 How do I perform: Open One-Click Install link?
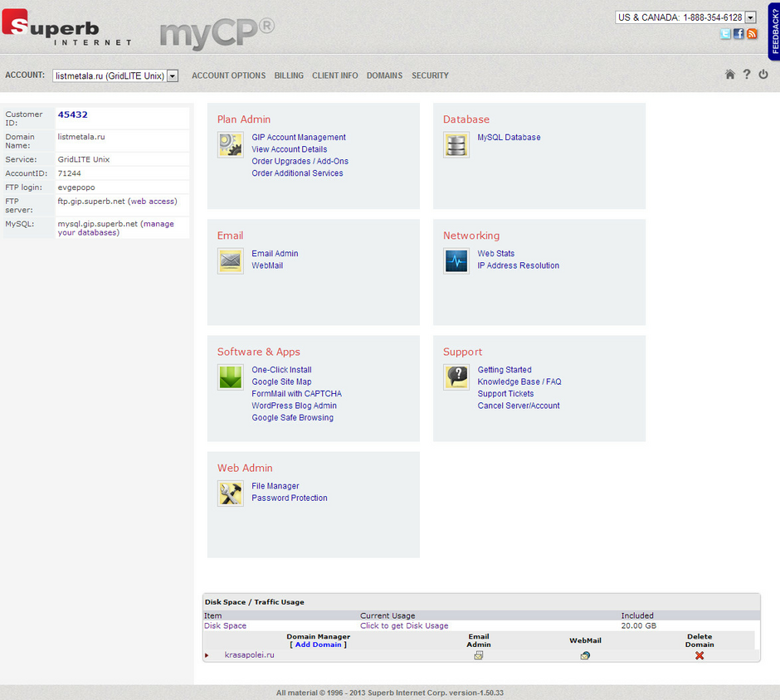[281, 370]
